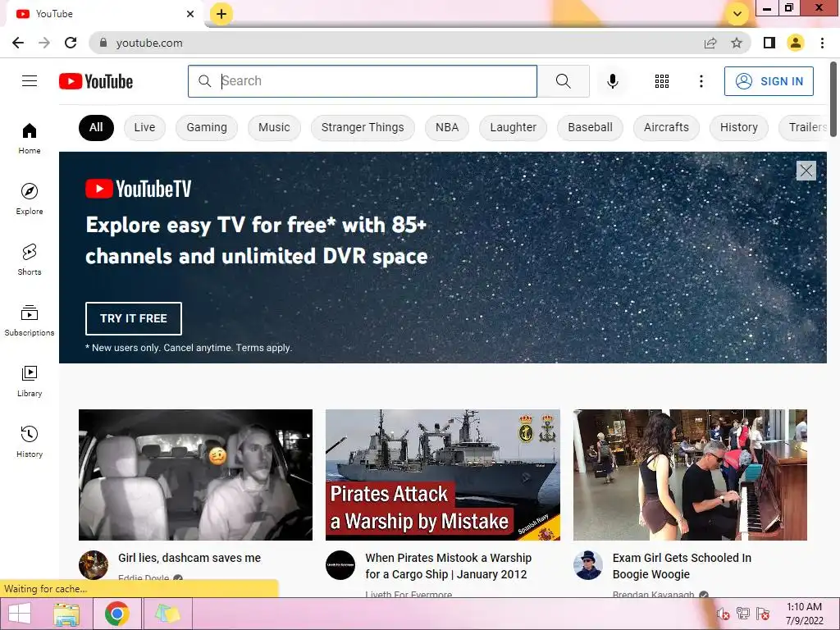The image size is (840, 630).
Task: Open Boogie Woogie piano video thumbnail
Action: [690, 475]
